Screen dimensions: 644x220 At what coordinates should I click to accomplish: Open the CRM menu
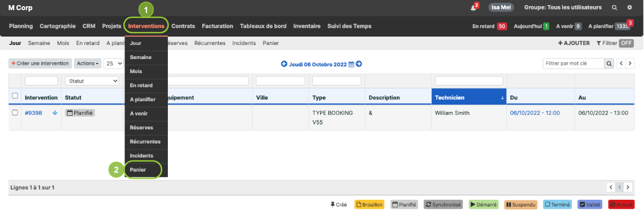click(x=88, y=26)
